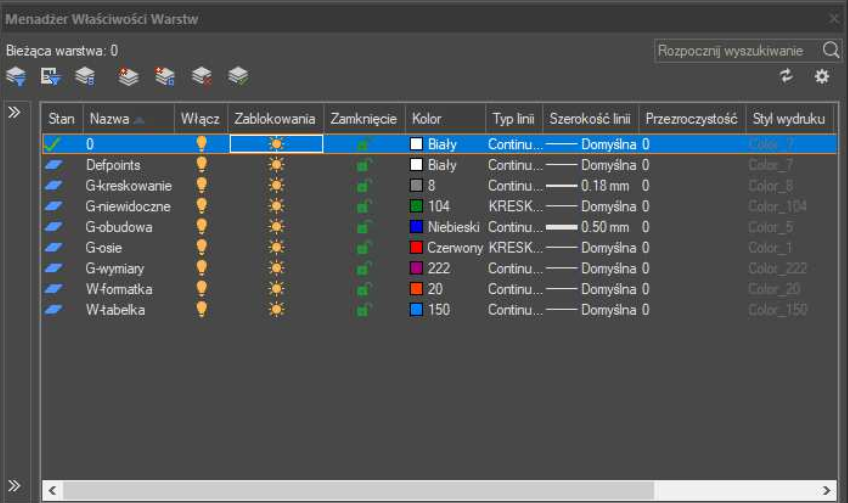Select the G-kreskowanie layer name
The height and width of the screenshot is (503, 848).
click(x=128, y=186)
